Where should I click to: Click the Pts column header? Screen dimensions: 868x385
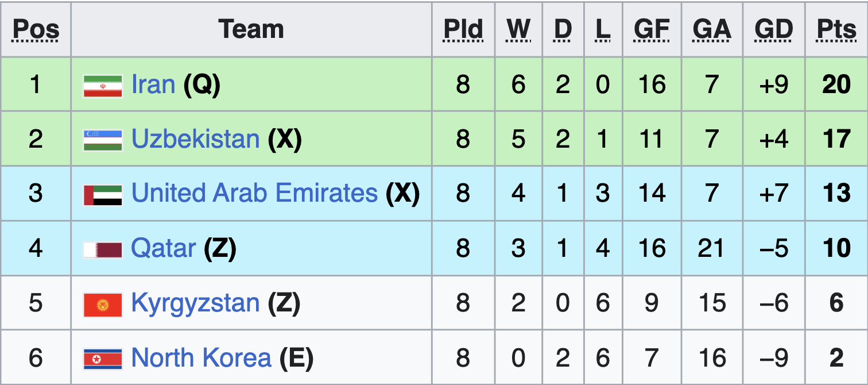836,29
